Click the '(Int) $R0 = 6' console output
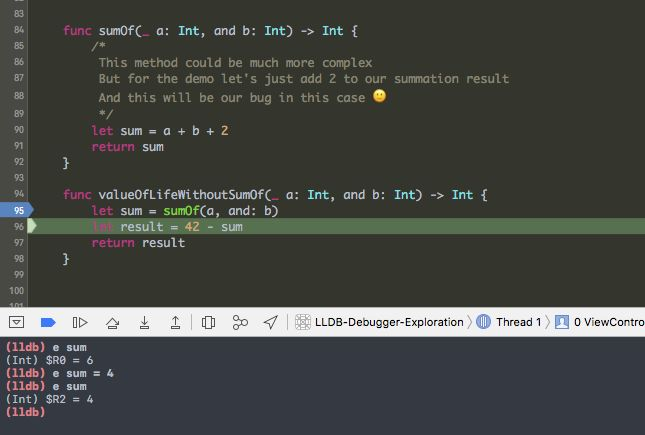The image size is (645, 435). [x=49, y=361]
